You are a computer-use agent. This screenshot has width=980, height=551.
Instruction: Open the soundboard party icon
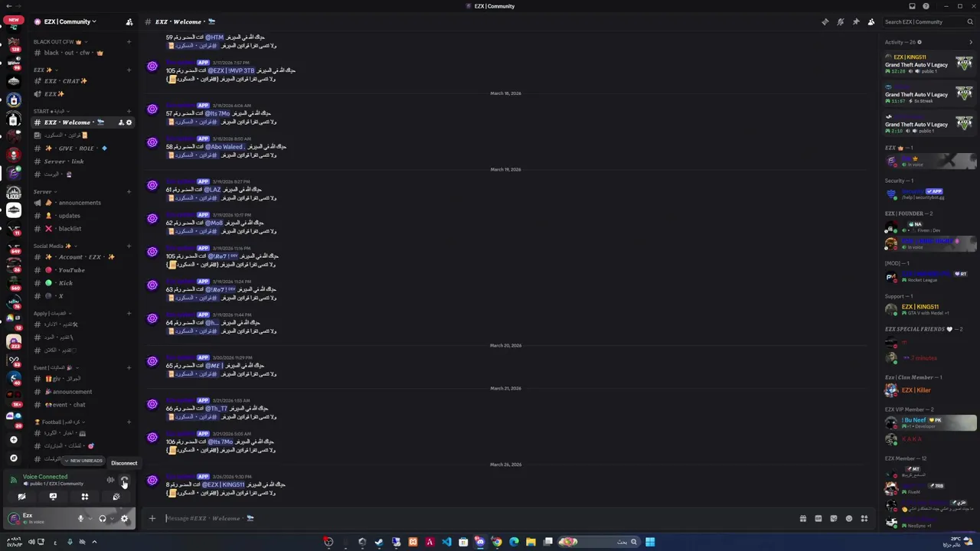116,497
